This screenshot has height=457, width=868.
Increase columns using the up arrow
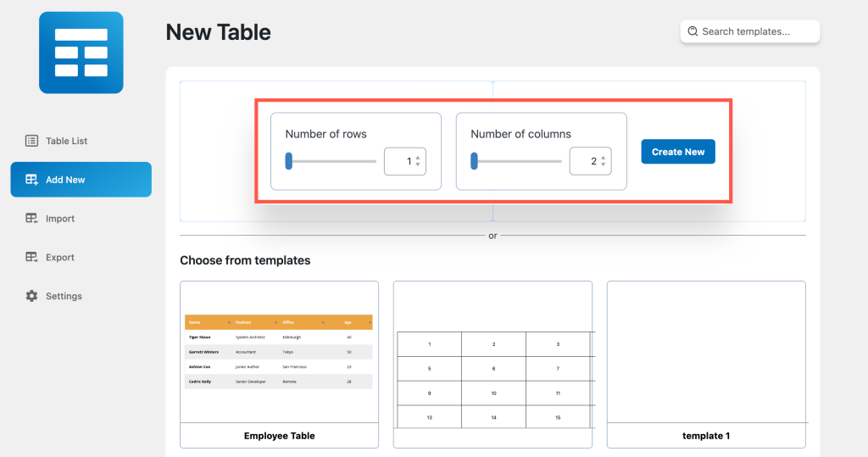604,157
